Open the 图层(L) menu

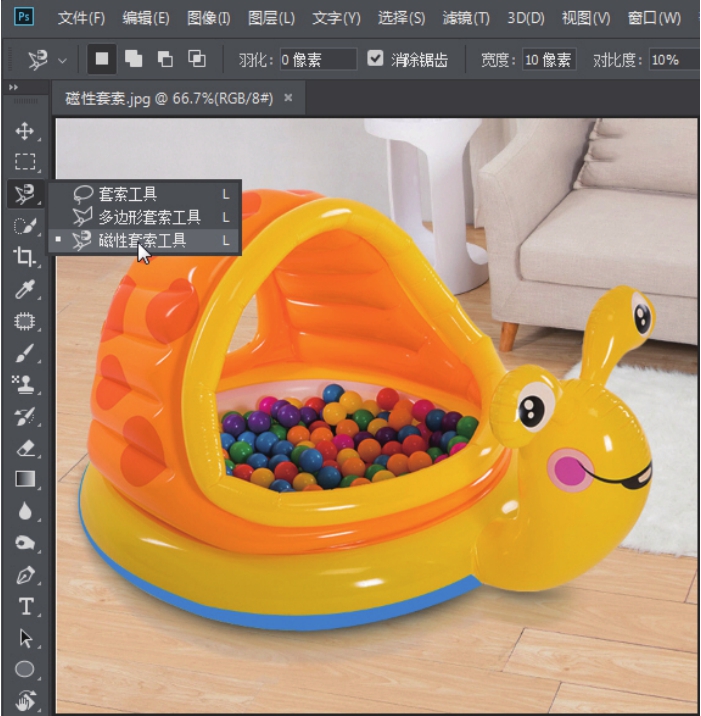click(x=271, y=18)
